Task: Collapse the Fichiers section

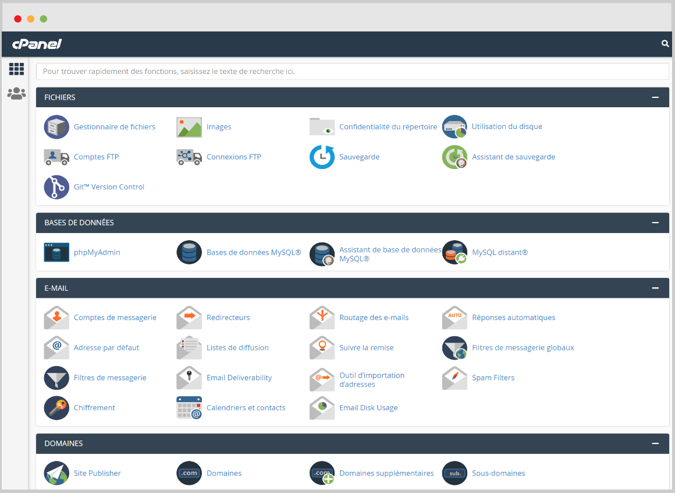Action: click(x=655, y=97)
